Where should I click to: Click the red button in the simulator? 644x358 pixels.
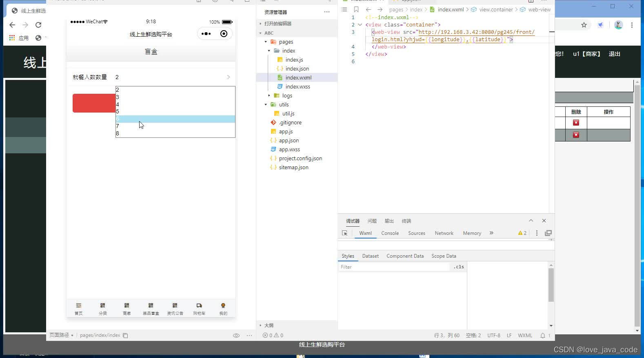[x=94, y=103]
